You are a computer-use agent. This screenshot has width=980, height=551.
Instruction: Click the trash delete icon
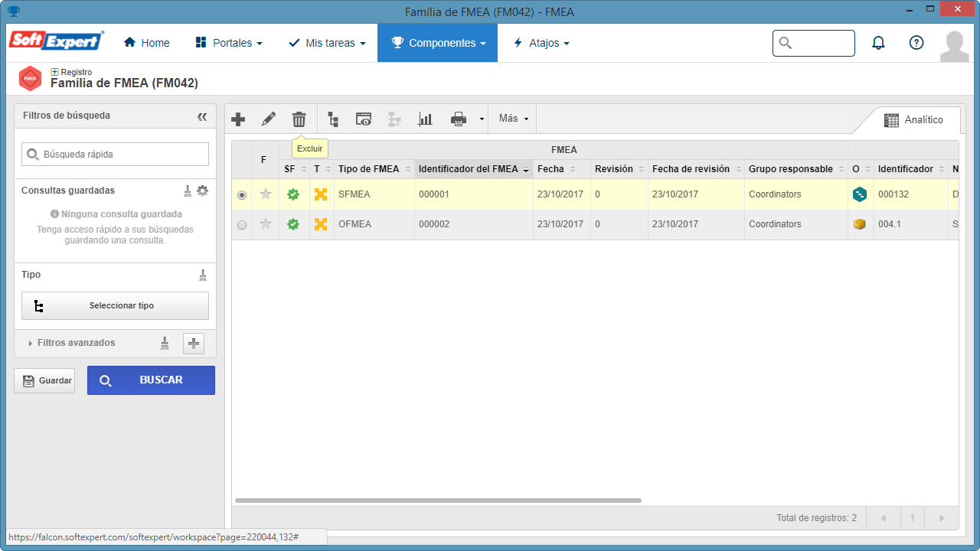coord(299,119)
